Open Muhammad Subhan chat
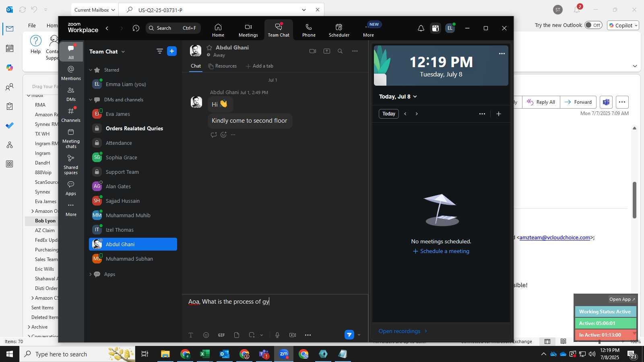This screenshot has height=362, width=644. (133, 259)
